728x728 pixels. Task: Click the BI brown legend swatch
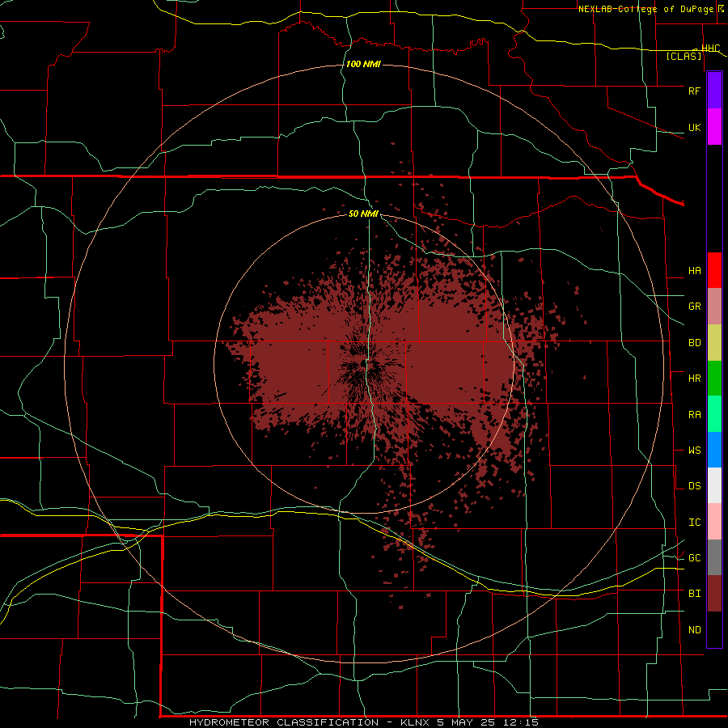(714, 594)
